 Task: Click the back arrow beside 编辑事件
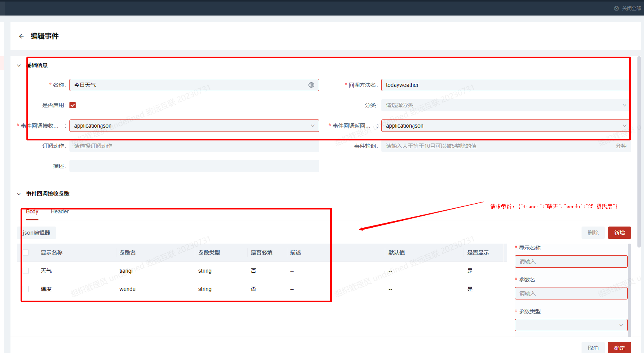click(21, 36)
